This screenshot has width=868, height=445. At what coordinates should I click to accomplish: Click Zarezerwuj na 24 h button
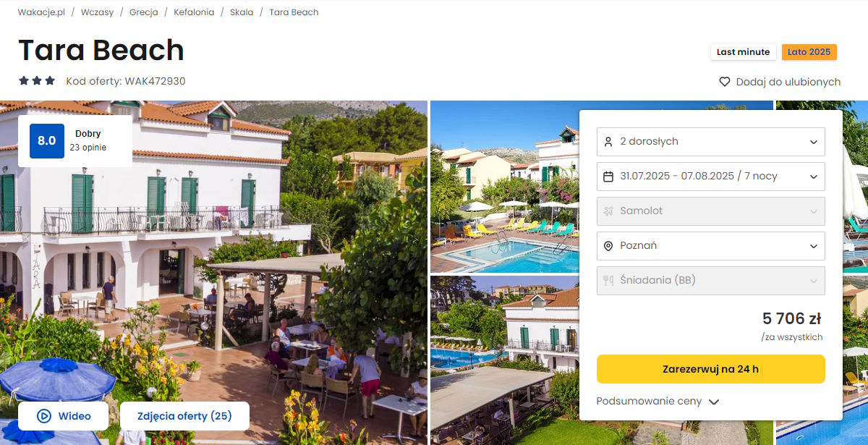(711, 369)
